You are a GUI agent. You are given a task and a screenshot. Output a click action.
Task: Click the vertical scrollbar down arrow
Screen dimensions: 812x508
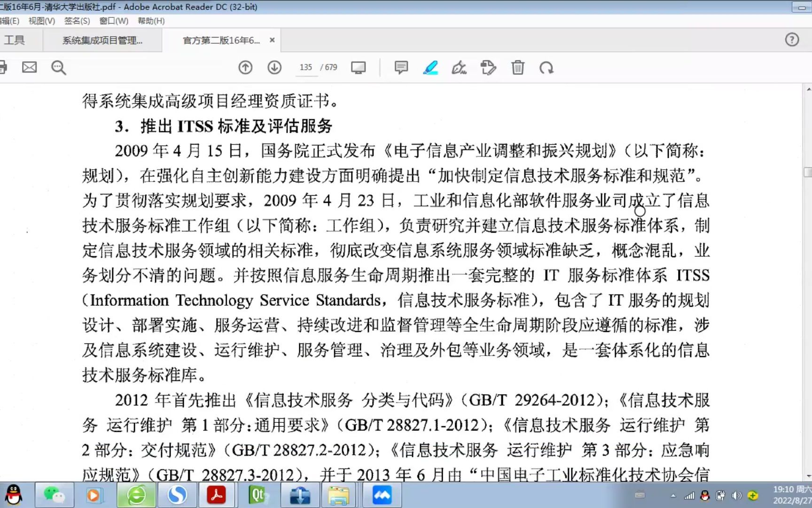pyautogui.click(x=808, y=476)
